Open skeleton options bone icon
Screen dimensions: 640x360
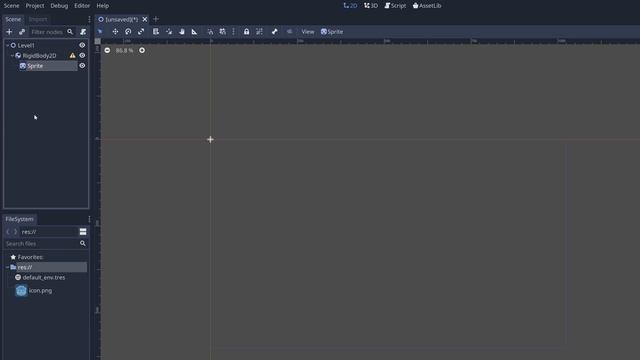click(x=275, y=31)
